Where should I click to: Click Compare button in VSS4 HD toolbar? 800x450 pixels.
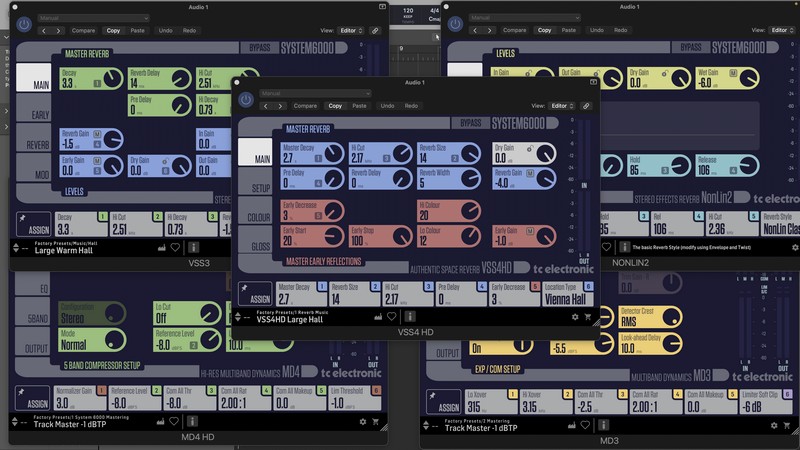point(305,105)
